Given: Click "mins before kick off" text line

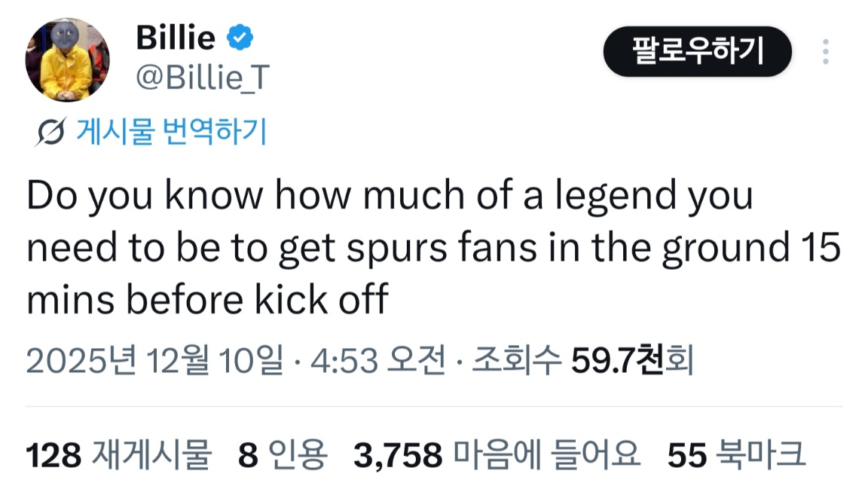Looking at the screenshot, I should [207, 299].
